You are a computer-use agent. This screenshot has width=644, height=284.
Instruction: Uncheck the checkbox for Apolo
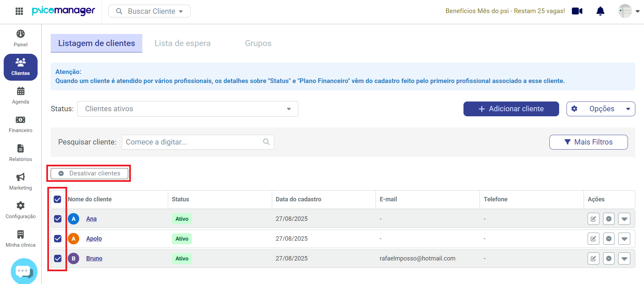tap(58, 239)
